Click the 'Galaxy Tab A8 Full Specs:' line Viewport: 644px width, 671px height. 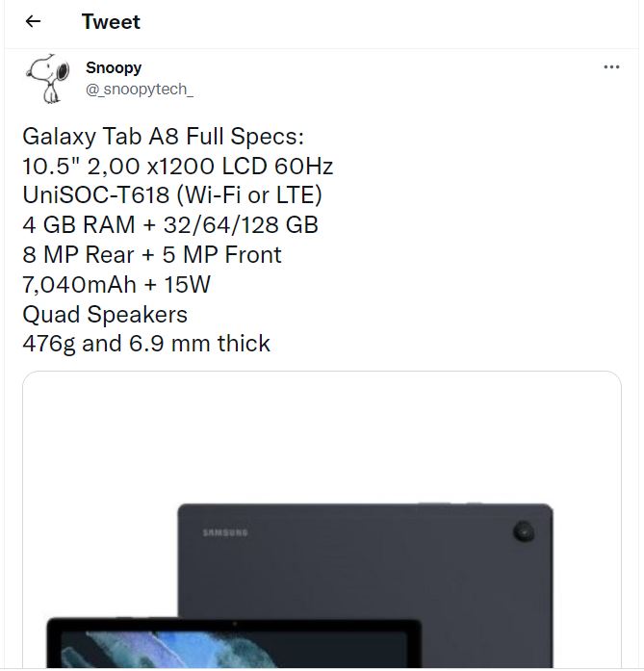[x=163, y=137]
